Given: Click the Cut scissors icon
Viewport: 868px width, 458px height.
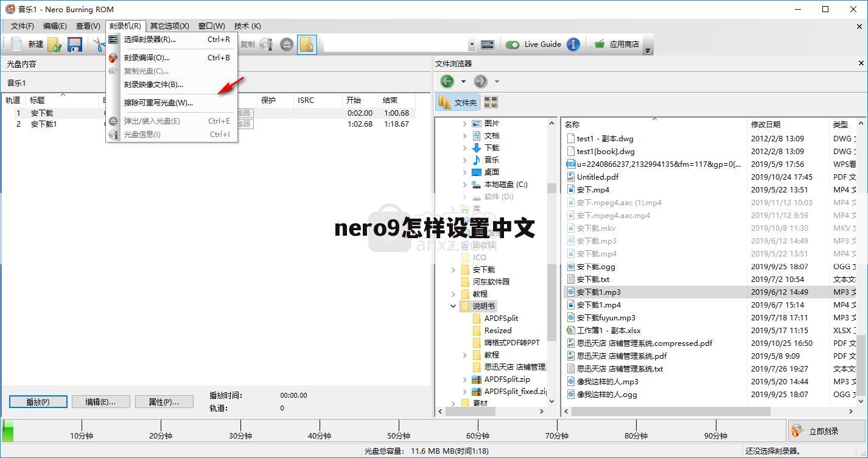Looking at the screenshot, I should click(x=98, y=44).
